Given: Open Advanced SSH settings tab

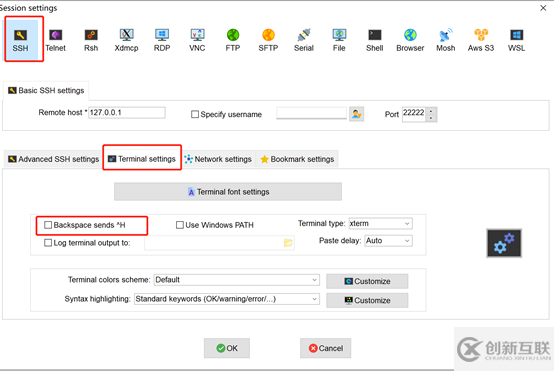Looking at the screenshot, I should click(x=53, y=159).
